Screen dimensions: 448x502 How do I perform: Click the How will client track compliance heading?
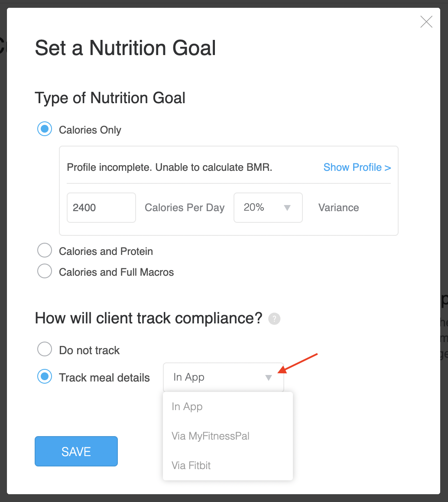click(x=149, y=319)
